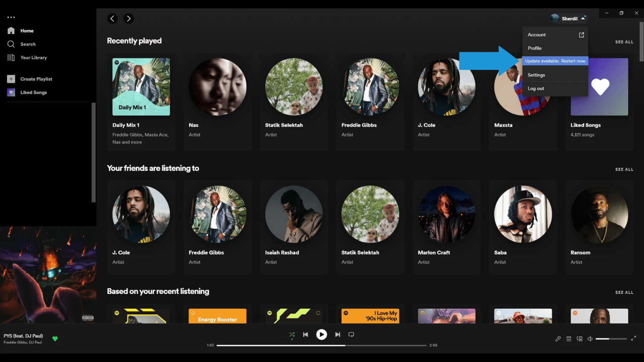Choose Log out from the user menu
Screen dimensions: 644x362
point(555,88)
